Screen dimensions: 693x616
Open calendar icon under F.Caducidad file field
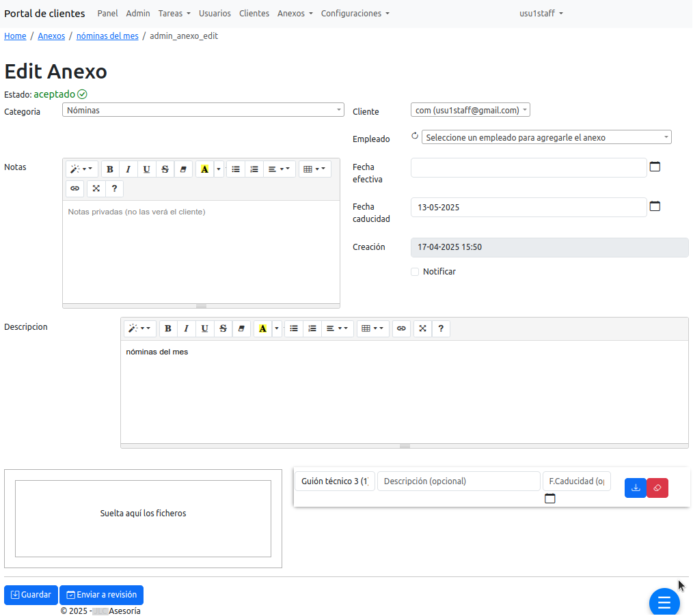click(x=549, y=499)
